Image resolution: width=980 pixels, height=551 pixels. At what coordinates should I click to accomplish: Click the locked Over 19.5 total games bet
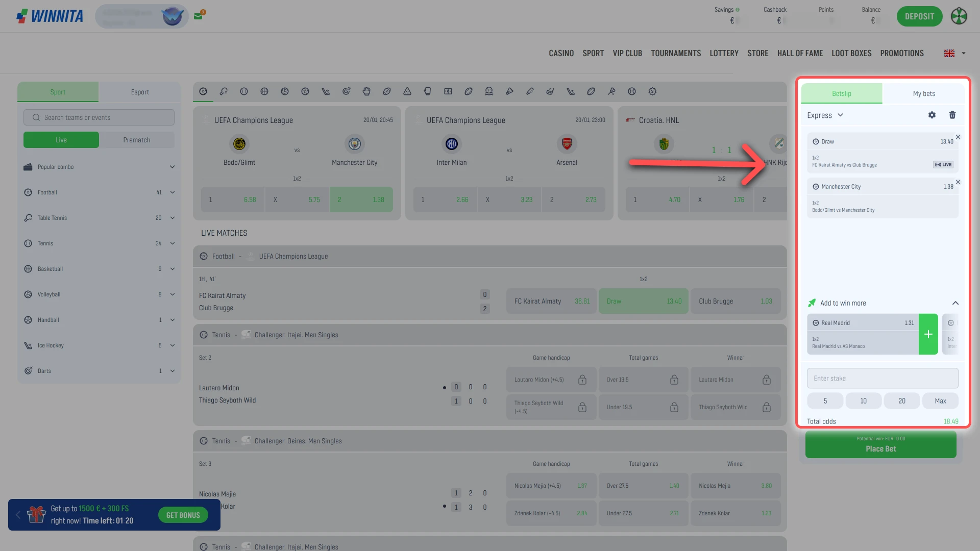tap(643, 380)
